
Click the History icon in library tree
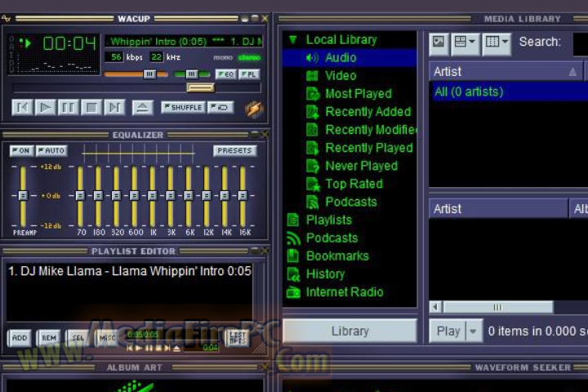[293, 274]
